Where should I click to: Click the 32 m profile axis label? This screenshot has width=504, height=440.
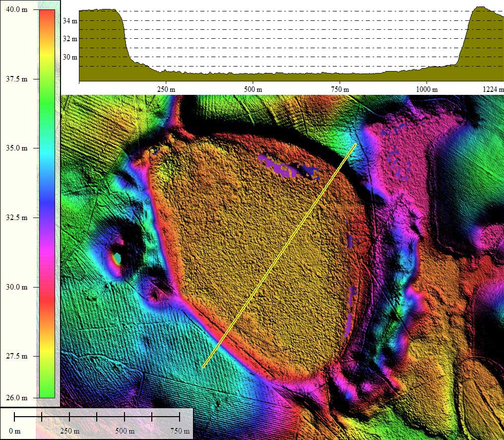click(70, 39)
